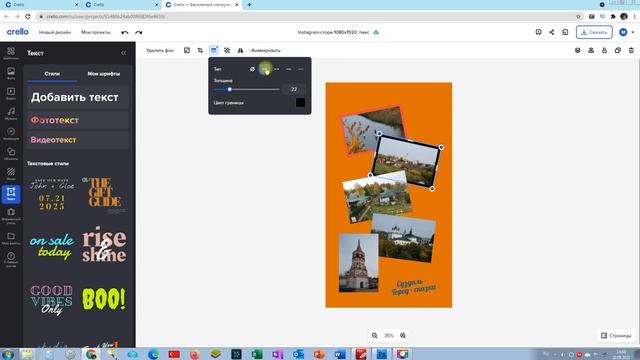Click Анимировать in toolbar
This screenshot has width=640, height=360.
click(x=266, y=50)
